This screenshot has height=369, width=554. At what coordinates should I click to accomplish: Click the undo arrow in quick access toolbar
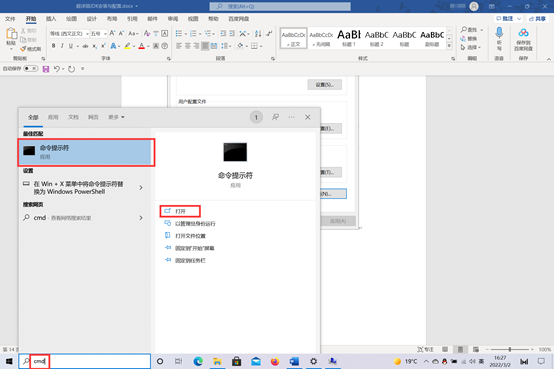[x=57, y=69]
